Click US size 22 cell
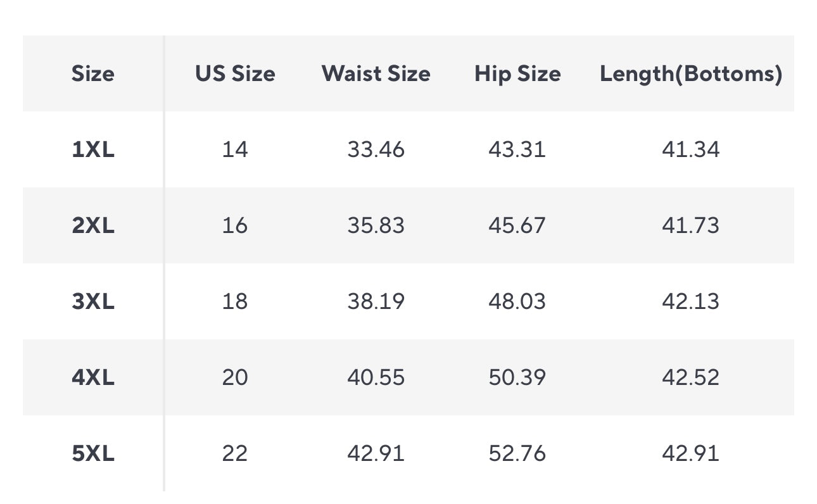Viewport: 817px width, 504px height. click(235, 454)
